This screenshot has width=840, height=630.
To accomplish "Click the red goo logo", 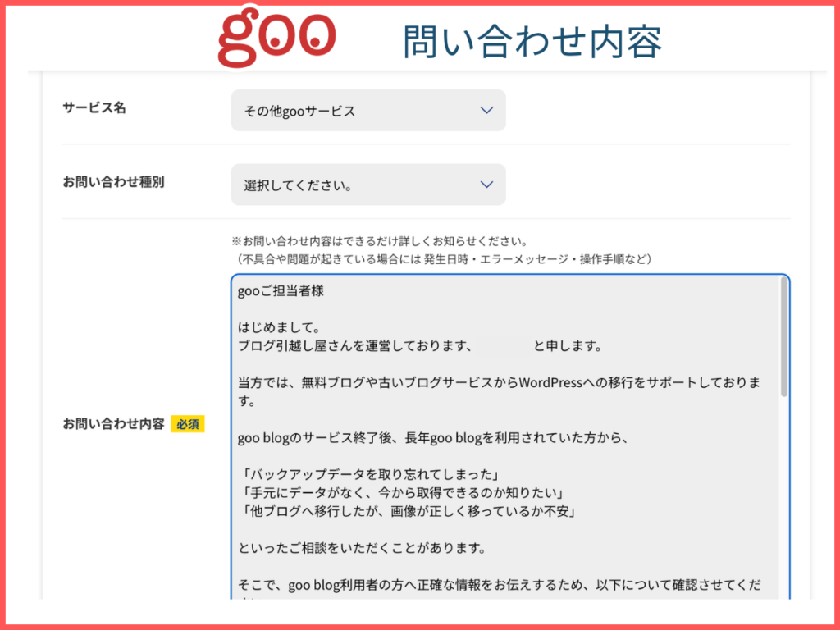I will pos(277,38).
